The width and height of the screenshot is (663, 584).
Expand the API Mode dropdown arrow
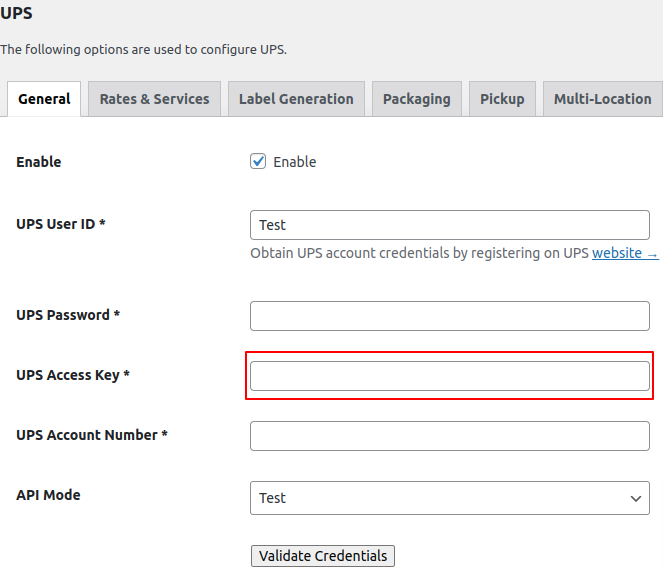click(635, 498)
